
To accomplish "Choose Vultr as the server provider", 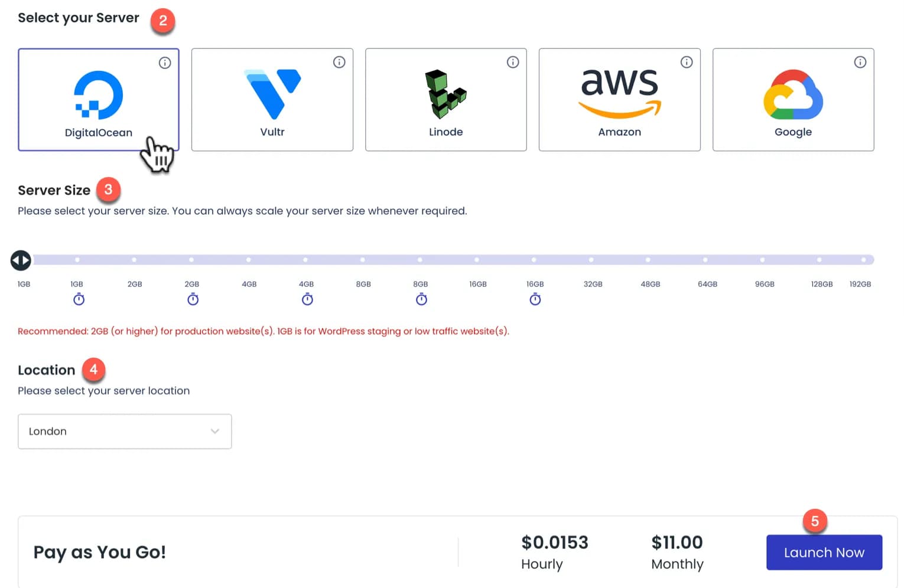I will click(x=272, y=100).
